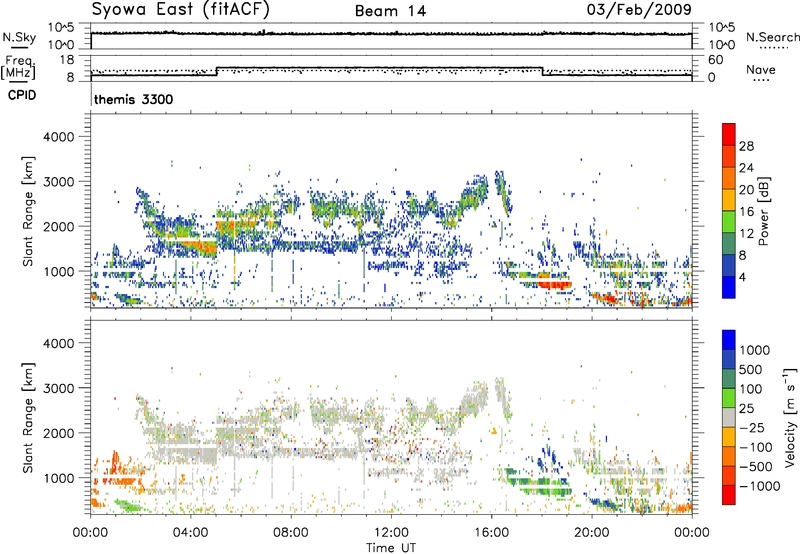The width and height of the screenshot is (800, 554).
Task: Click the 'Power [dB]' colorbar label
Action: 764,211
